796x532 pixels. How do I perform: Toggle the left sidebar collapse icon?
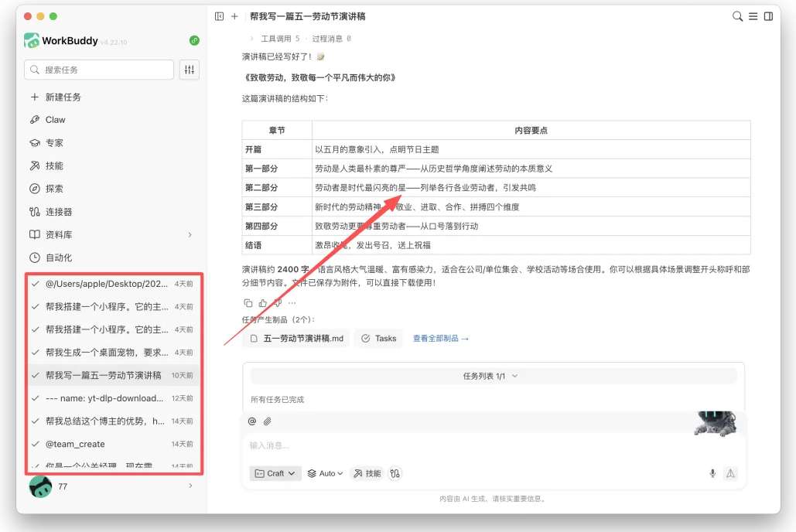(x=220, y=16)
